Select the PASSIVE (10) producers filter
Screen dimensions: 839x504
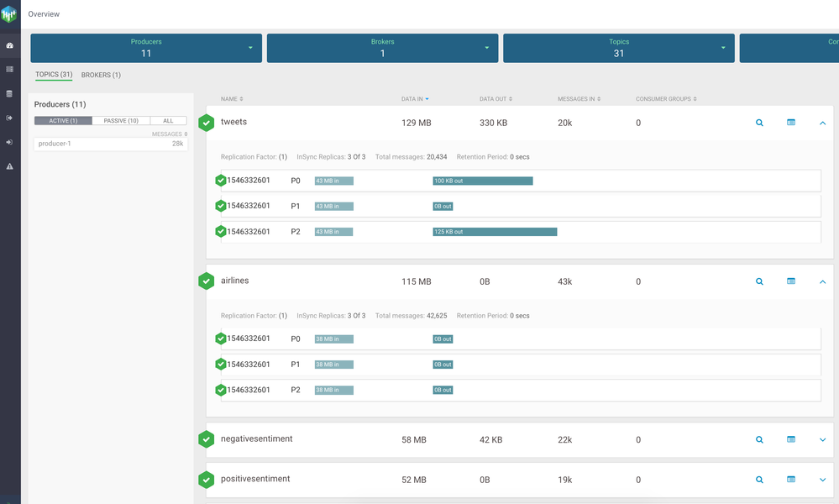(x=121, y=121)
